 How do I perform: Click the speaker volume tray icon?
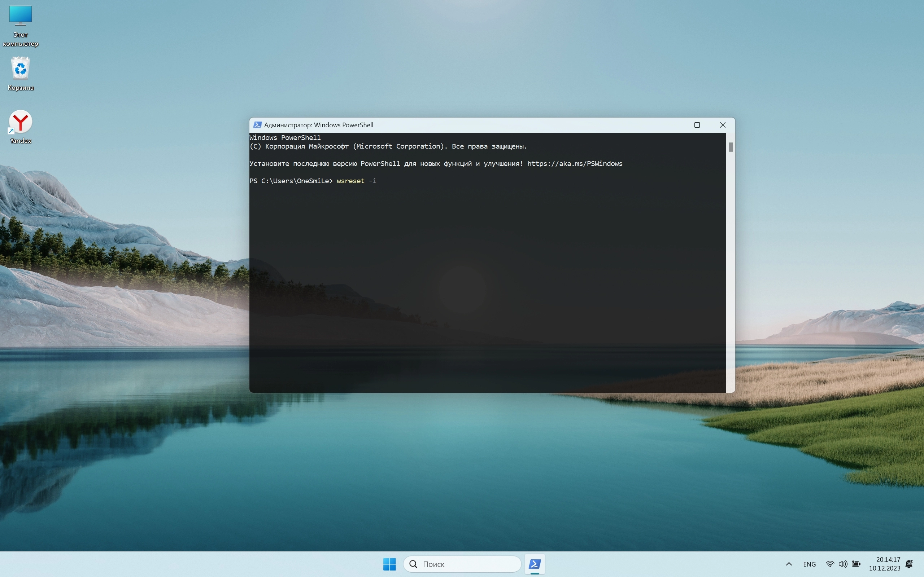pyautogui.click(x=843, y=564)
